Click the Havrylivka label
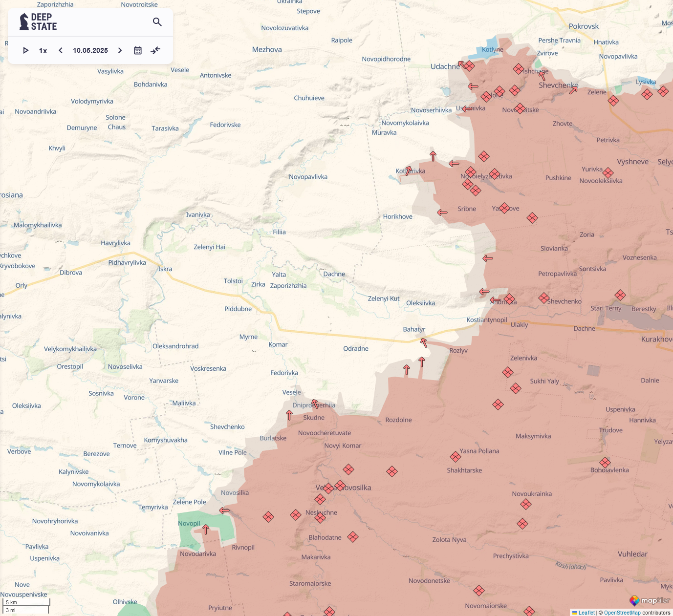 point(116,243)
